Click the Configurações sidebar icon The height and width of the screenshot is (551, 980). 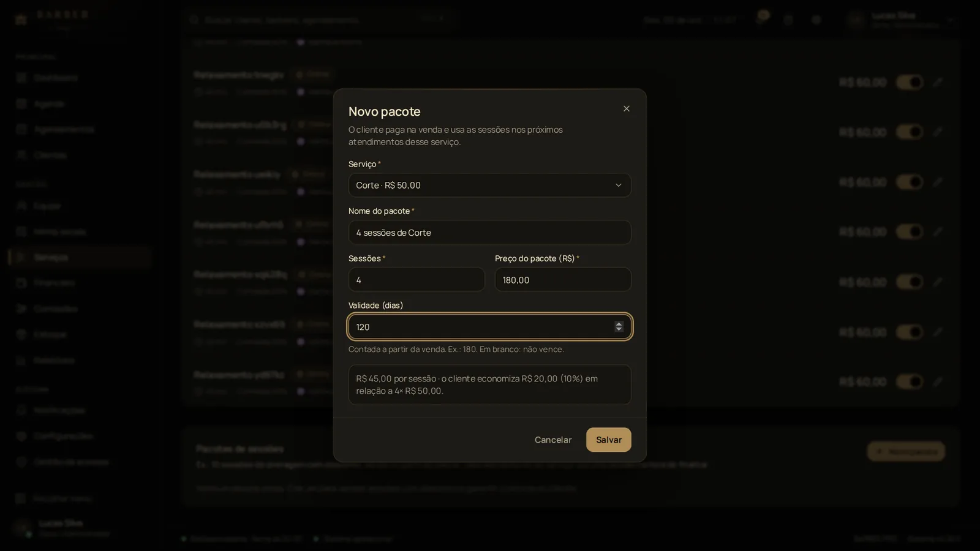21,436
